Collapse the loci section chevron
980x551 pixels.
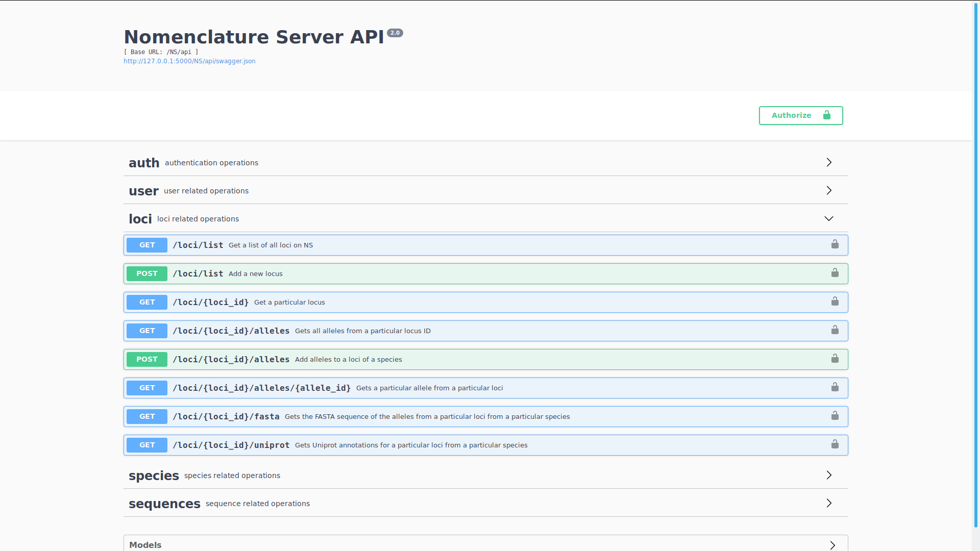coord(829,218)
